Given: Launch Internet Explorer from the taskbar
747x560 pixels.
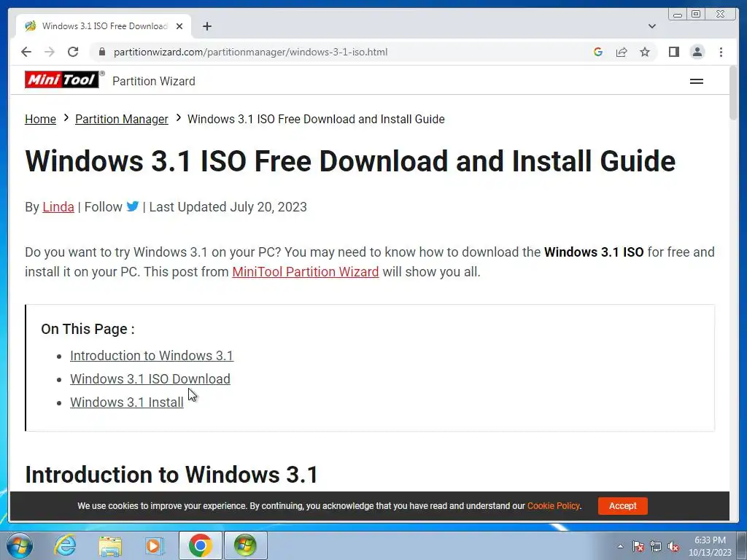Looking at the screenshot, I should click(65, 545).
